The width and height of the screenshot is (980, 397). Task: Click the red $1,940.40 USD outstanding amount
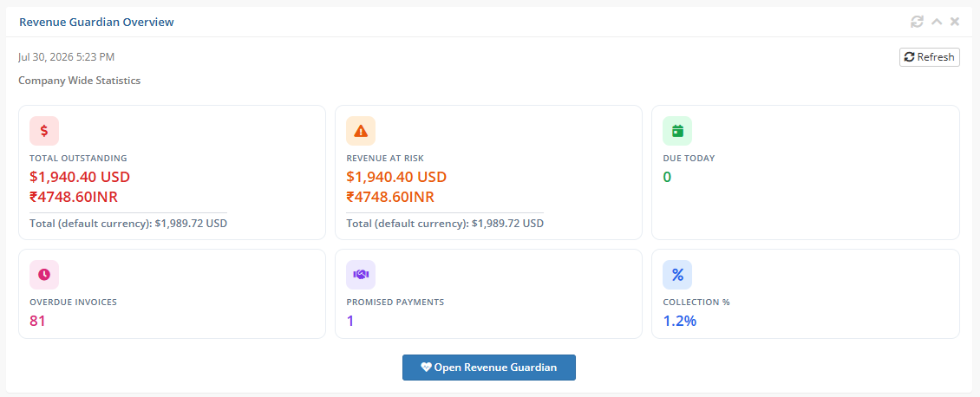click(80, 177)
